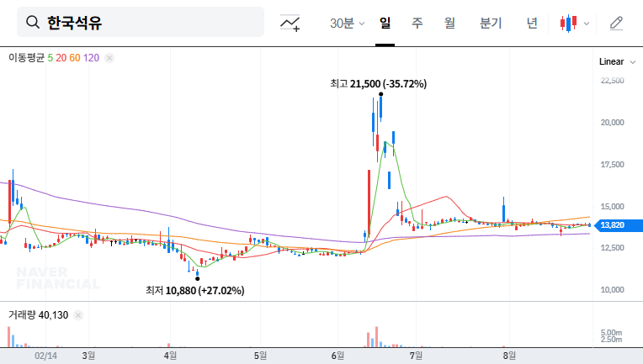
Task: Click the 한국석유 search input field
Action: click(x=141, y=22)
